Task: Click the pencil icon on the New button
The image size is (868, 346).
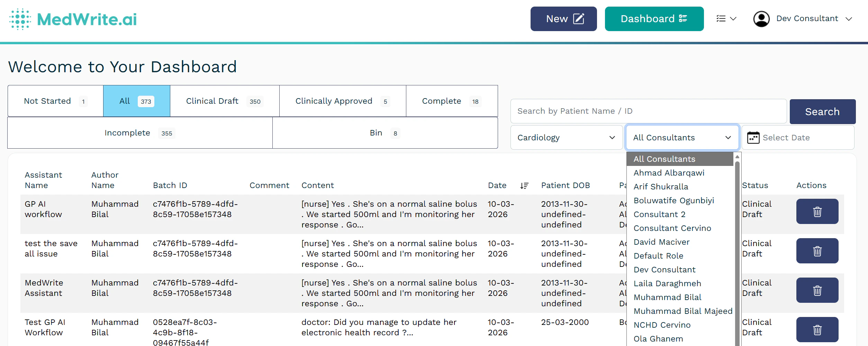Action: (x=578, y=19)
